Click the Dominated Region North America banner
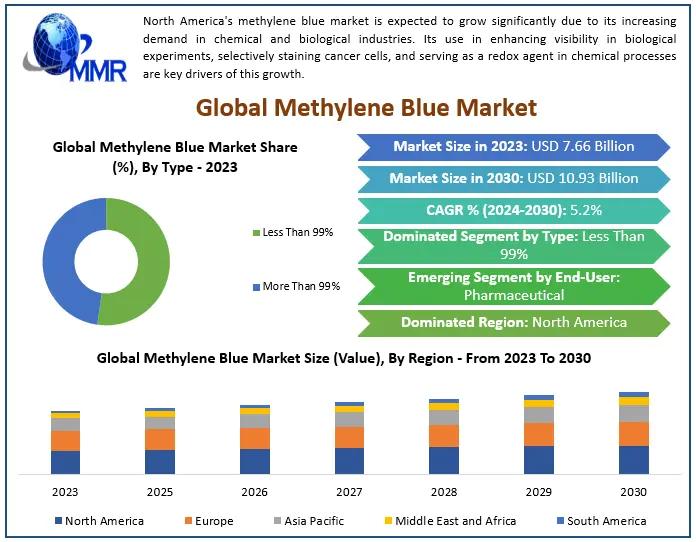The width and height of the screenshot is (696, 542). click(x=514, y=323)
